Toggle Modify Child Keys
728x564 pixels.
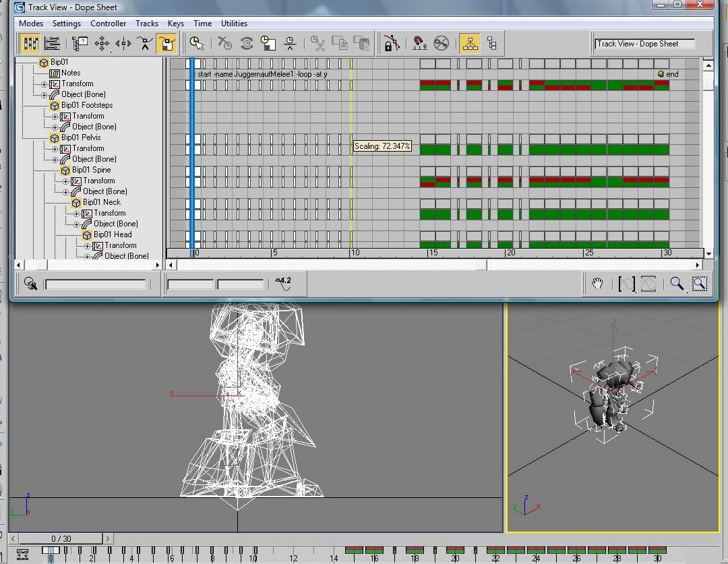(491, 44)
